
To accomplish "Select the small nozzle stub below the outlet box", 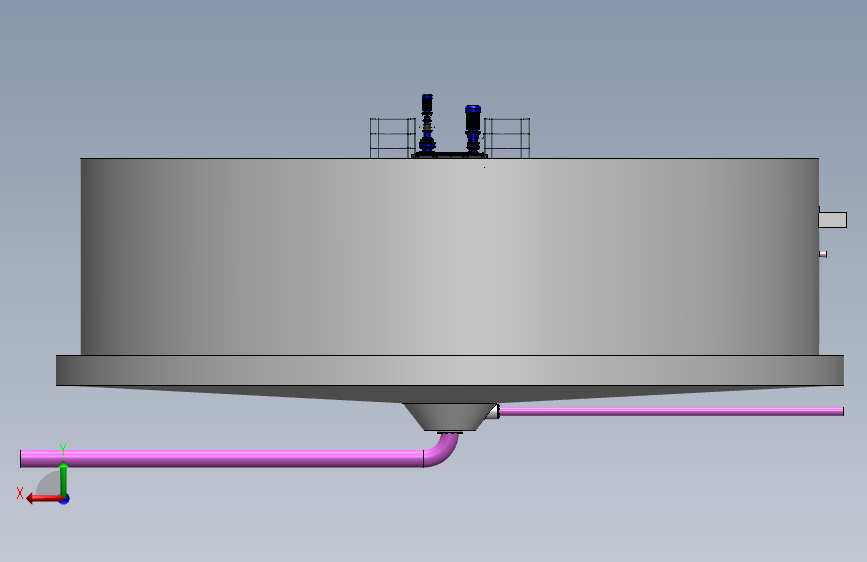I will tap(823, 254).
